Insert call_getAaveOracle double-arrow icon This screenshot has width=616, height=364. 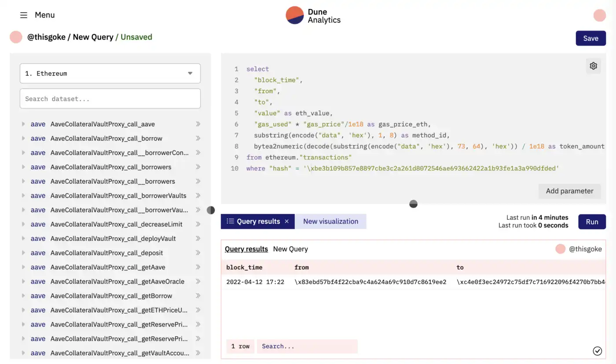click(198, 281)
